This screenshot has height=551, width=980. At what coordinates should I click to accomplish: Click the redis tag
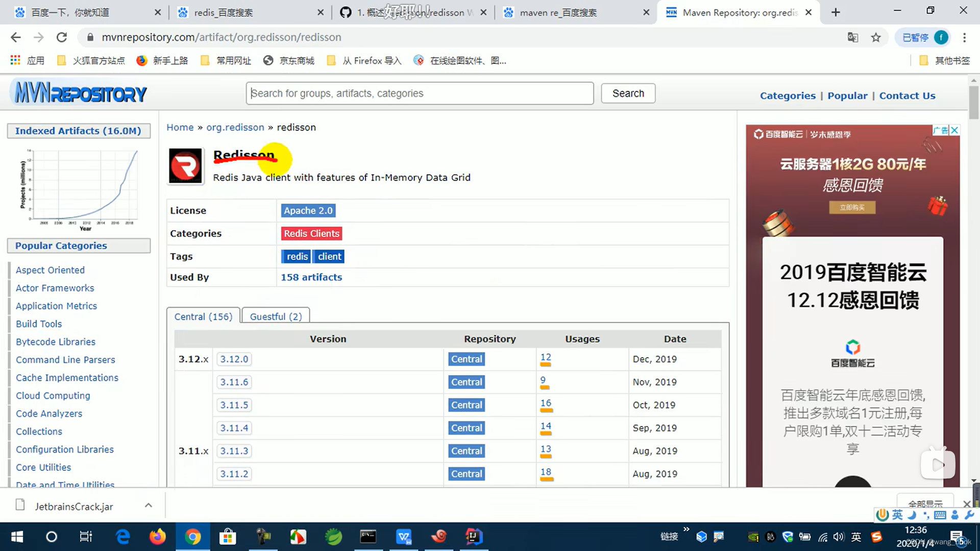coord(297,257)
